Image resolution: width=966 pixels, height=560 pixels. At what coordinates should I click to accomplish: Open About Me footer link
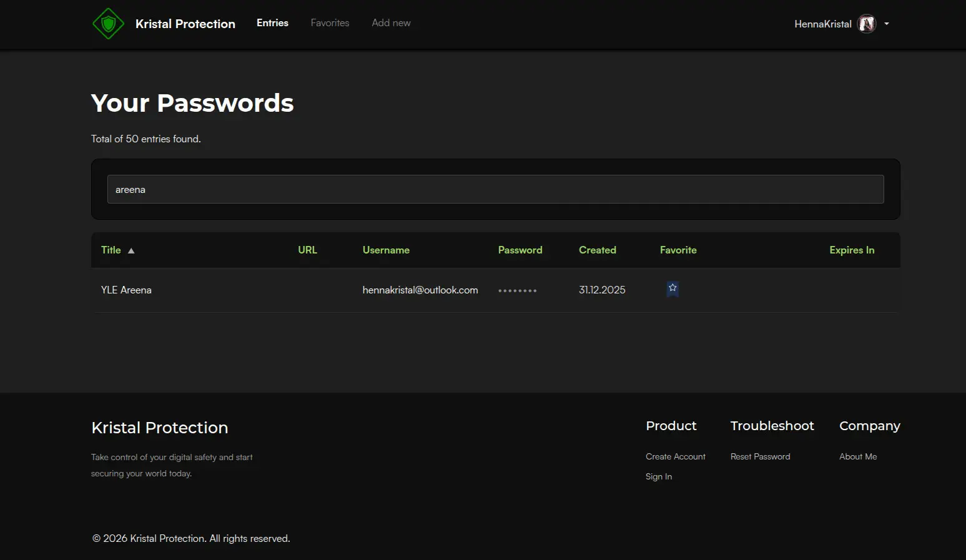858,456
